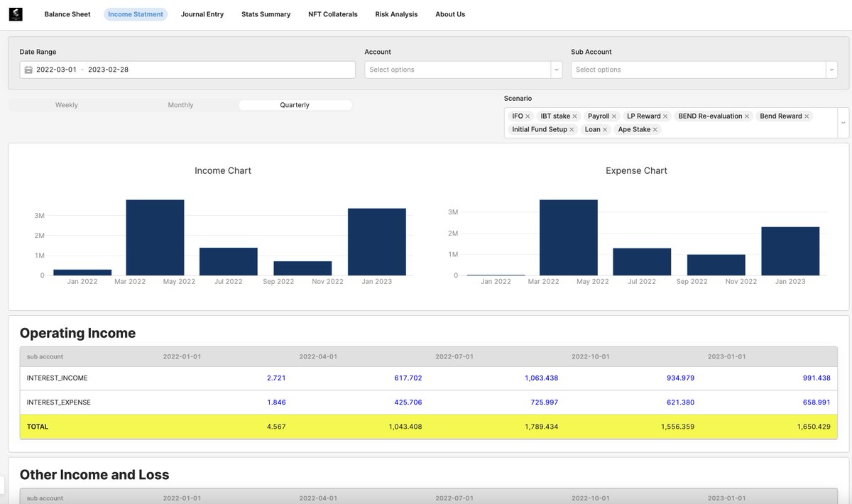Click the INTEREST_EXPENSE value 621.380
Image resolution: width=852 pixels, height=504 pixels.
click(680, 402)
